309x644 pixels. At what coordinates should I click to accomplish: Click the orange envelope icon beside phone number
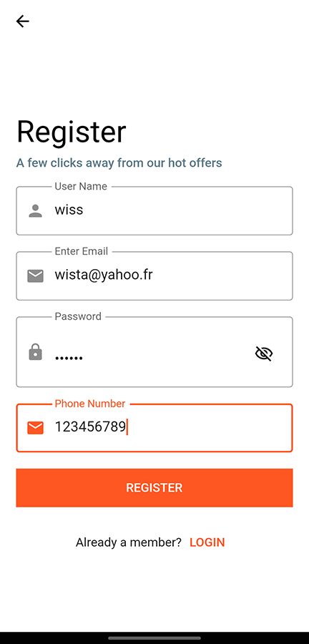click(35, 428)
